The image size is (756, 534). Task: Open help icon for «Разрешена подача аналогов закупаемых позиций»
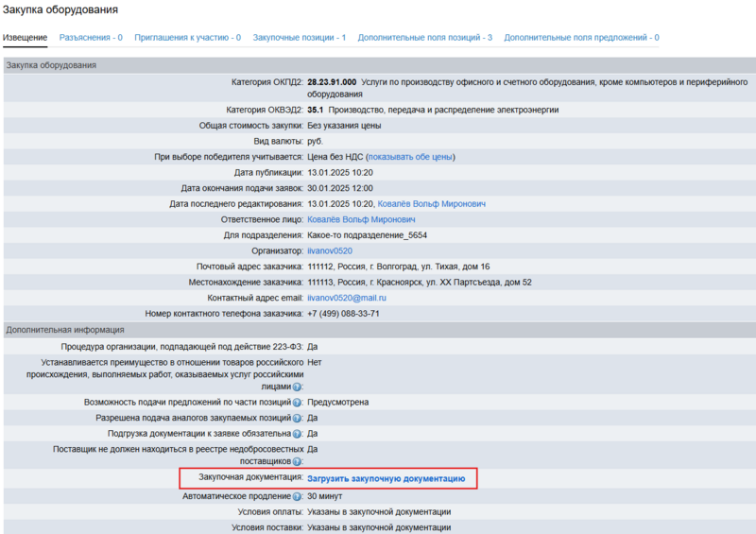tap(297, 418)
